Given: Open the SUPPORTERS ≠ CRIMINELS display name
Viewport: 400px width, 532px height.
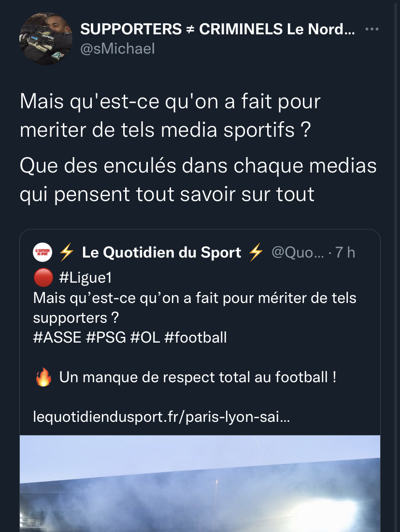Looking at the screenshot, I should (x=217, y=29).
